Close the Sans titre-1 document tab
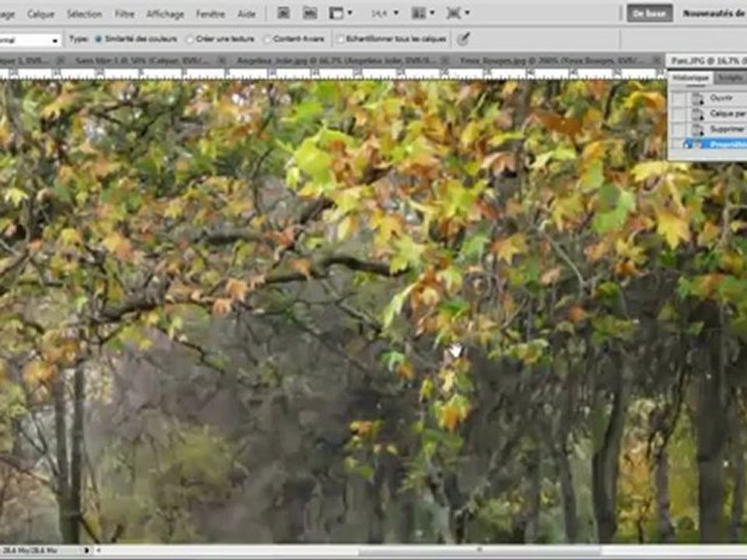 (222, 61)
